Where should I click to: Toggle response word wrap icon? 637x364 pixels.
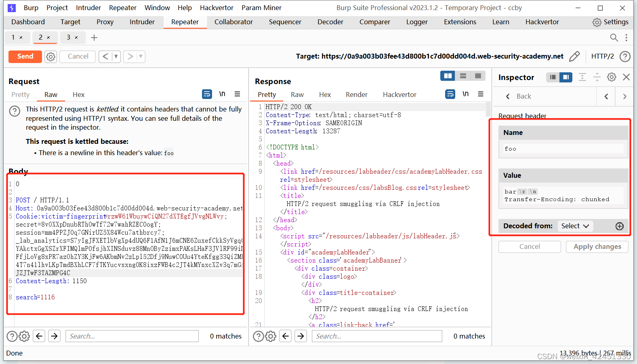click(x=450, y=94)
